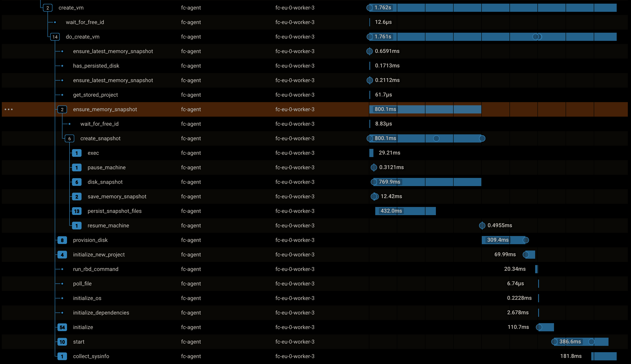Image resolution: width=631 pixels, height=364 pixels.
Task: Open the three-dot menu on ensure_memory_snapshot row
Action: tap(9, 109)
